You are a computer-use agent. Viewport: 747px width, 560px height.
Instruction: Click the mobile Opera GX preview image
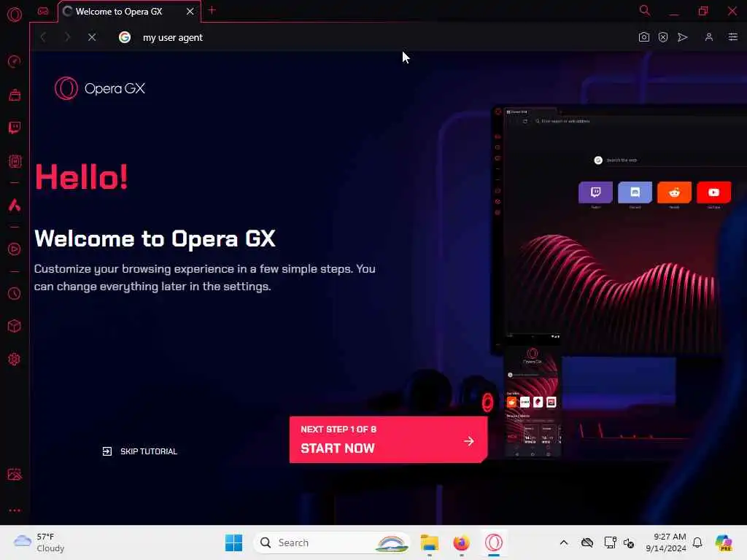tap(532, 396)
